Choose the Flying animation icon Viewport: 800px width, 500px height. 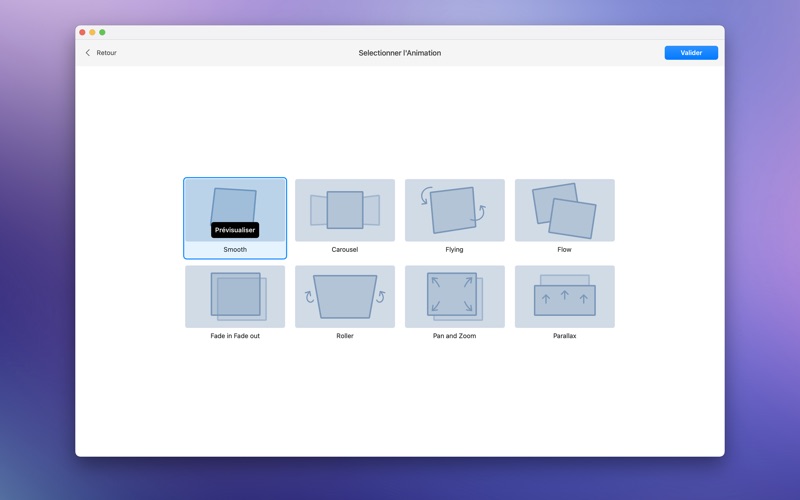tap(455, 210)
